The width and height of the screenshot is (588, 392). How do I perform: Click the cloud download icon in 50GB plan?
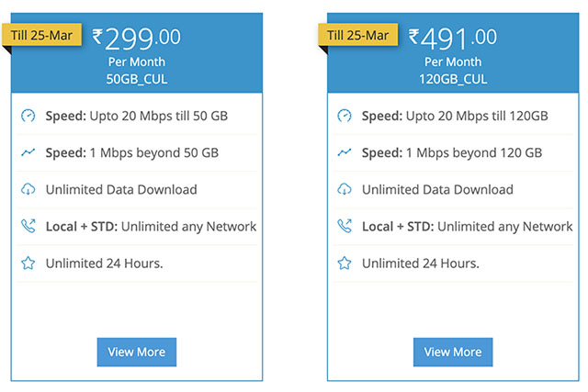pos(28,189)
